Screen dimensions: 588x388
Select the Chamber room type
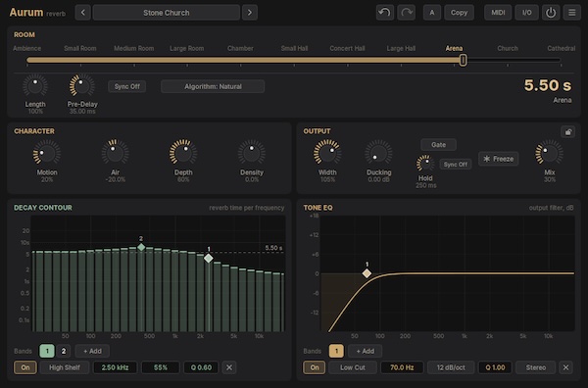pos(240,48)
